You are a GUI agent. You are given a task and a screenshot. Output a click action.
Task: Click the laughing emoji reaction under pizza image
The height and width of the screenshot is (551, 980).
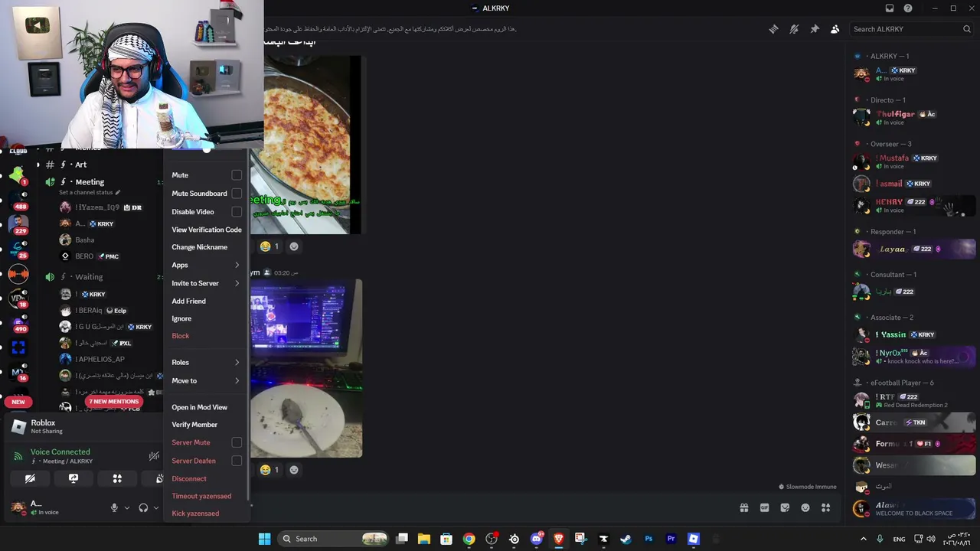(270, 246)
